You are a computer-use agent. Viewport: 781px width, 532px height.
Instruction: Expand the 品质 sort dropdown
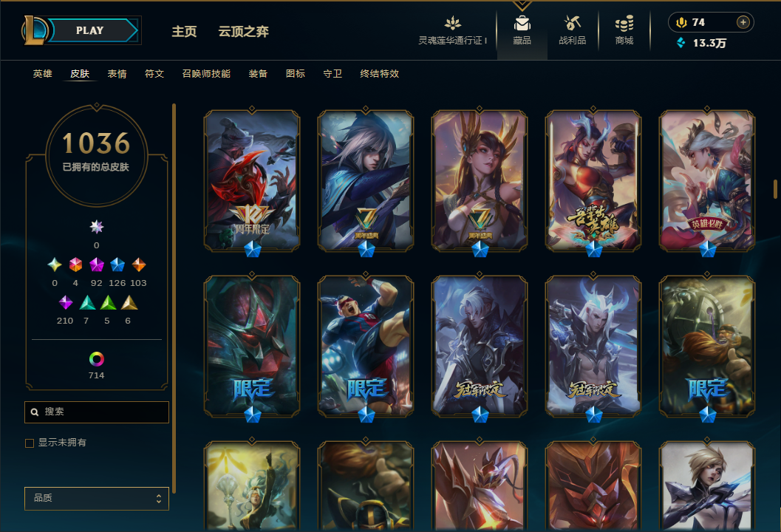click(97, 498)
